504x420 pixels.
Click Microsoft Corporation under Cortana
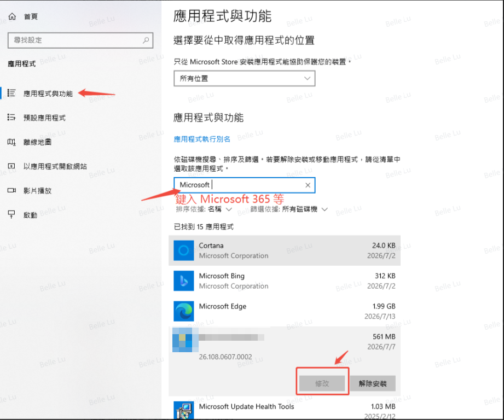(x=233, y=256)
